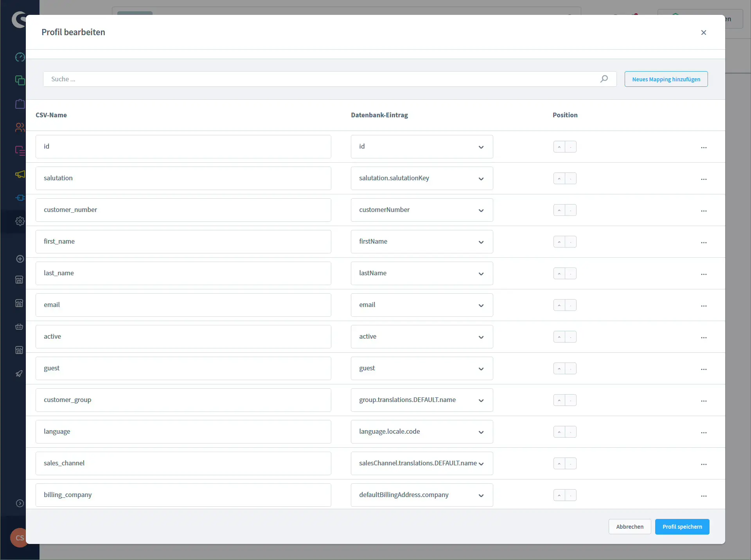
Task: Move guest mapping up one position
Action: [559, 369]
